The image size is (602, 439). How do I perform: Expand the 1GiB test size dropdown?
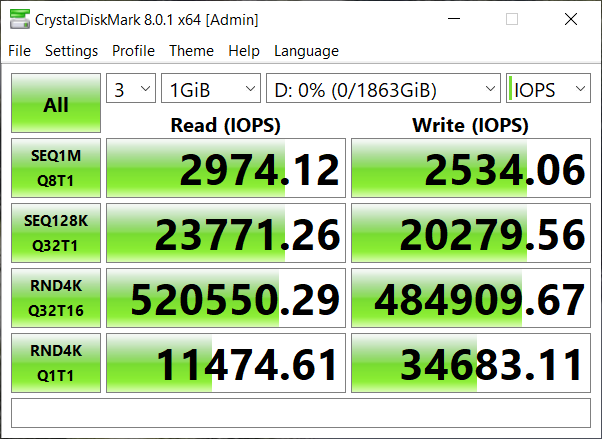pos(211,88)
